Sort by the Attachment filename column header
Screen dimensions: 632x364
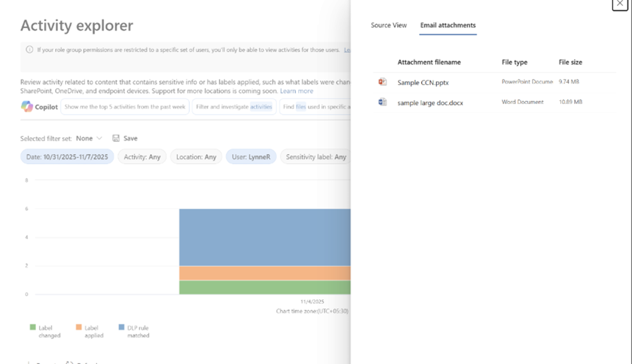[429, 62]
